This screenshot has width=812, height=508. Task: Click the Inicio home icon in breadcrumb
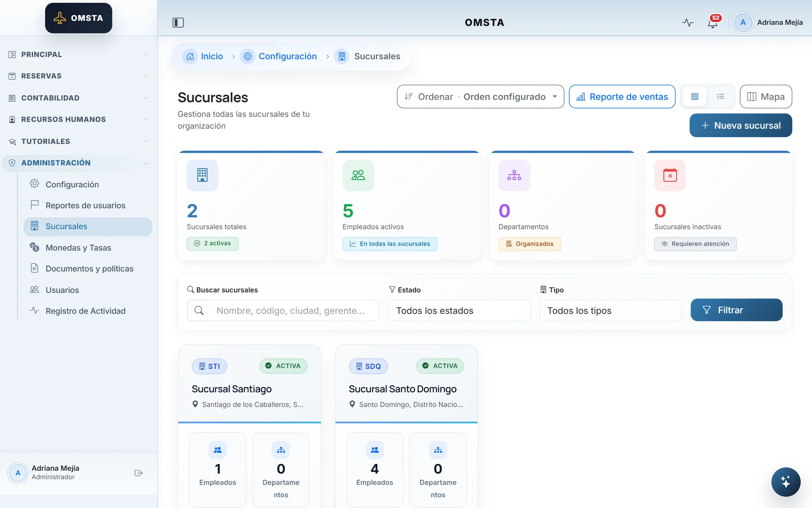pos(190,56)
